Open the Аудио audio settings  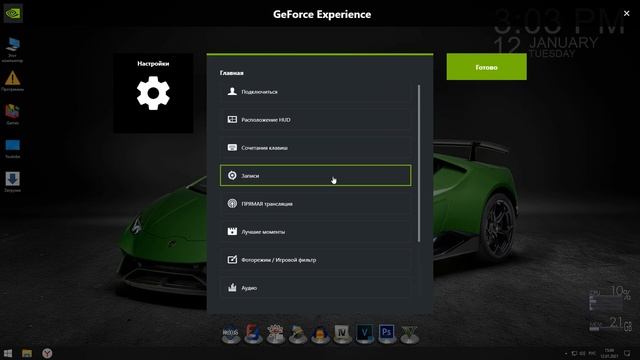(316, 288)
